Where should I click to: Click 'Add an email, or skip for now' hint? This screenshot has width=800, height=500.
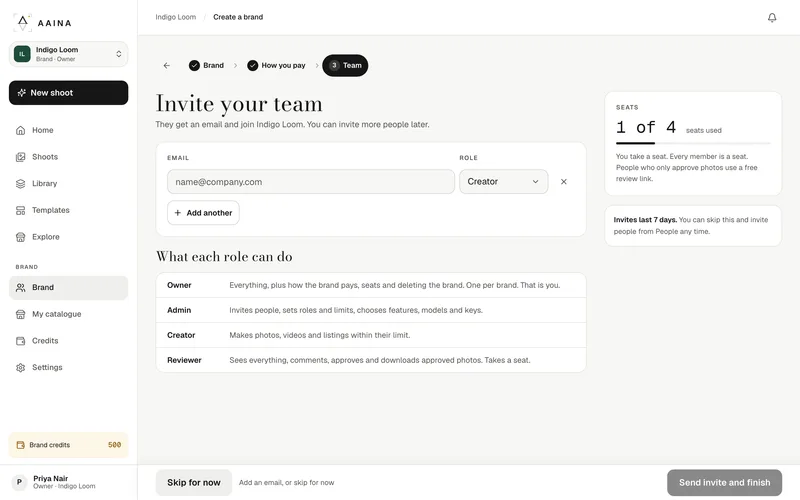(x=286, y=483)
